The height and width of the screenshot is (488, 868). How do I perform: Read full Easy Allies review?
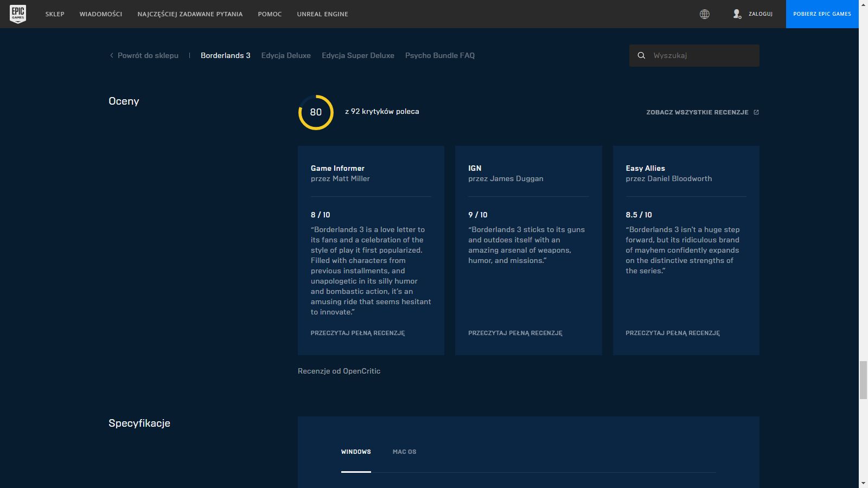tap(673, 333)
